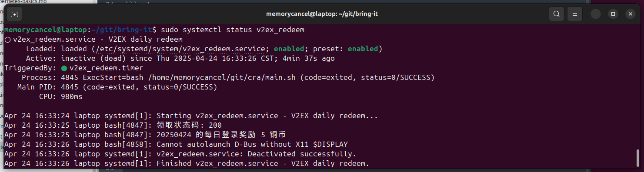Click the /home/memorycancel/git/cra/main.sh path
Screen dimensions: 644x172
222,78
